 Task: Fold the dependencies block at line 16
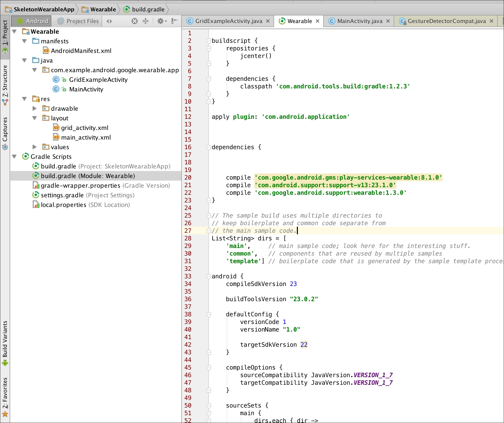[209, 147]
